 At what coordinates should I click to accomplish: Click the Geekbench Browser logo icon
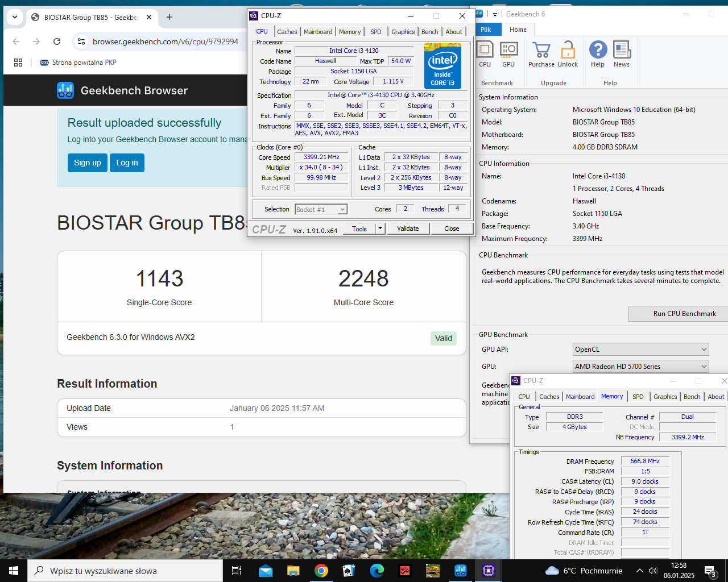[65, 90]
